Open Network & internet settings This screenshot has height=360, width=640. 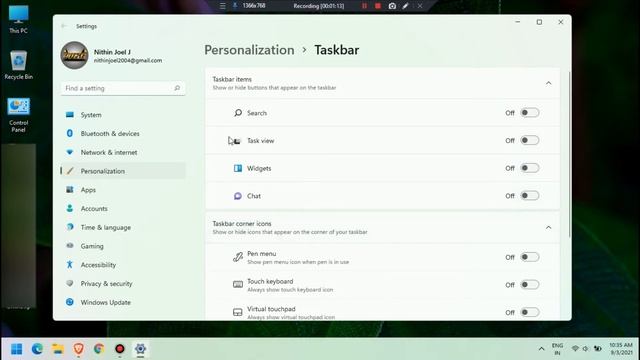coord(123,152)
